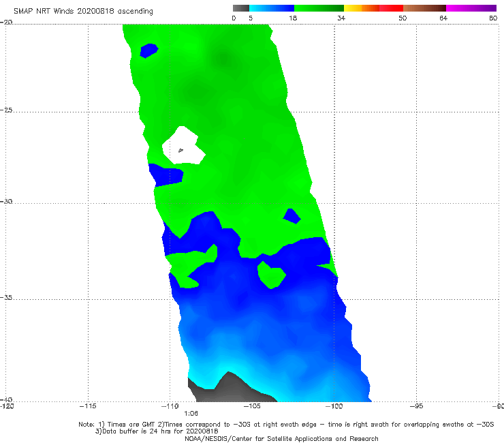Click the small blue patch near top of swath
The image size is (504, 443).
pos(149,50)
